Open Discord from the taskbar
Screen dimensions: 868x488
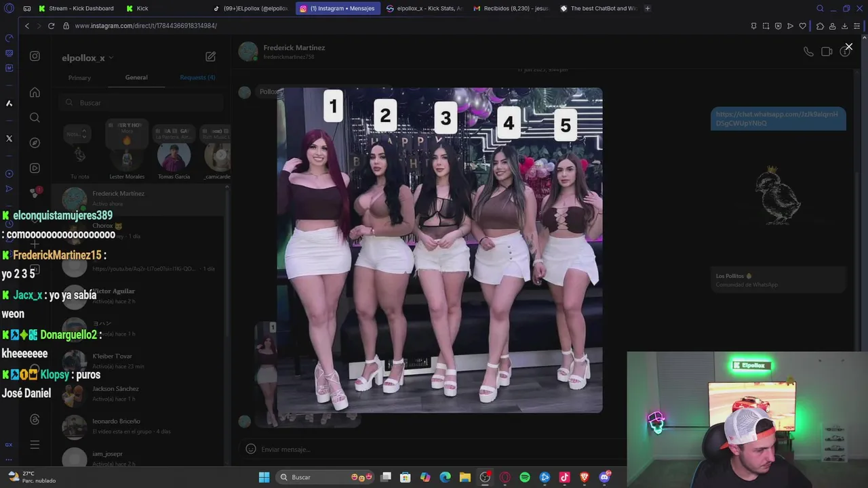[604, 477]
